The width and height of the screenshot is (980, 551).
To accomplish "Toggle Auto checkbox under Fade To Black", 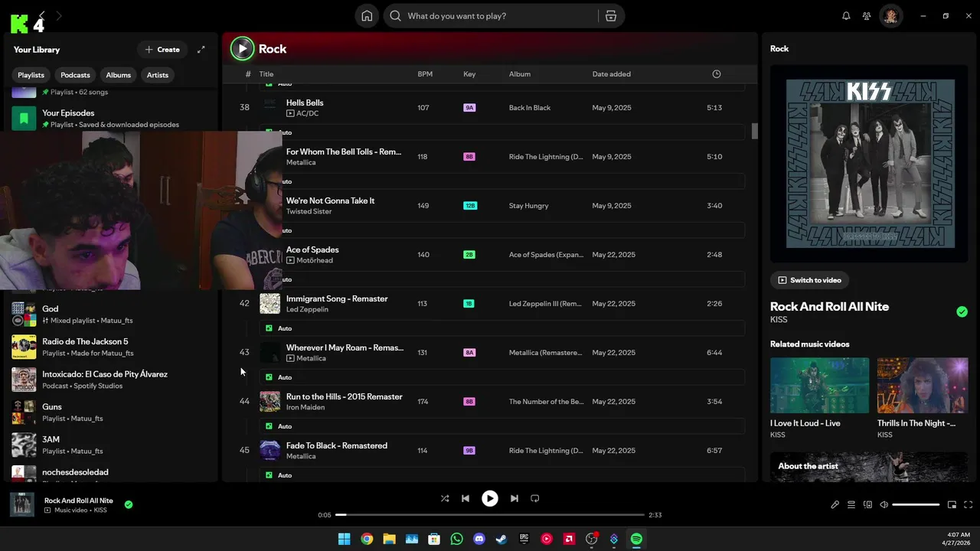I will tap(269, 475).
